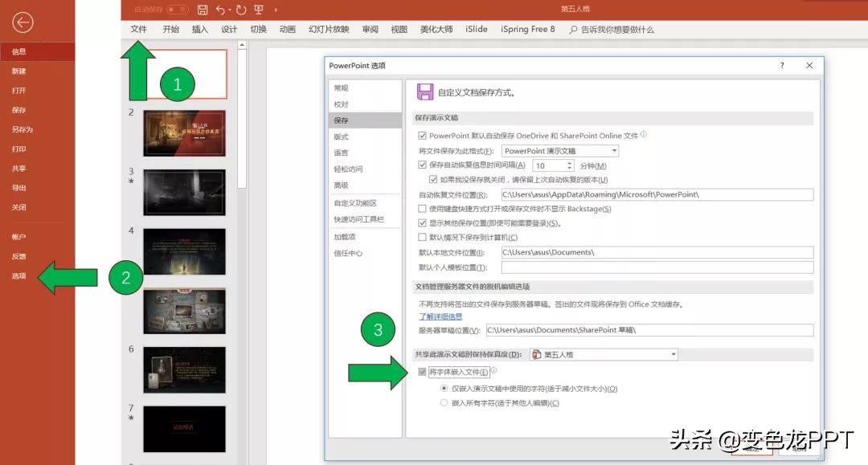
Task: Open Help via the question mark in PowerPoint 选项 dialog
Action: [x=780, y=66]
